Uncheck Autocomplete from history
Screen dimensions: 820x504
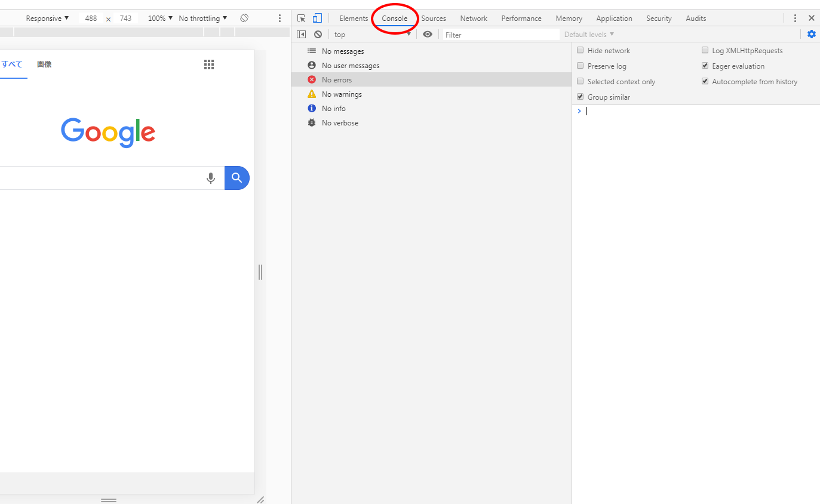pyautogui.click(x=705, y=82)
